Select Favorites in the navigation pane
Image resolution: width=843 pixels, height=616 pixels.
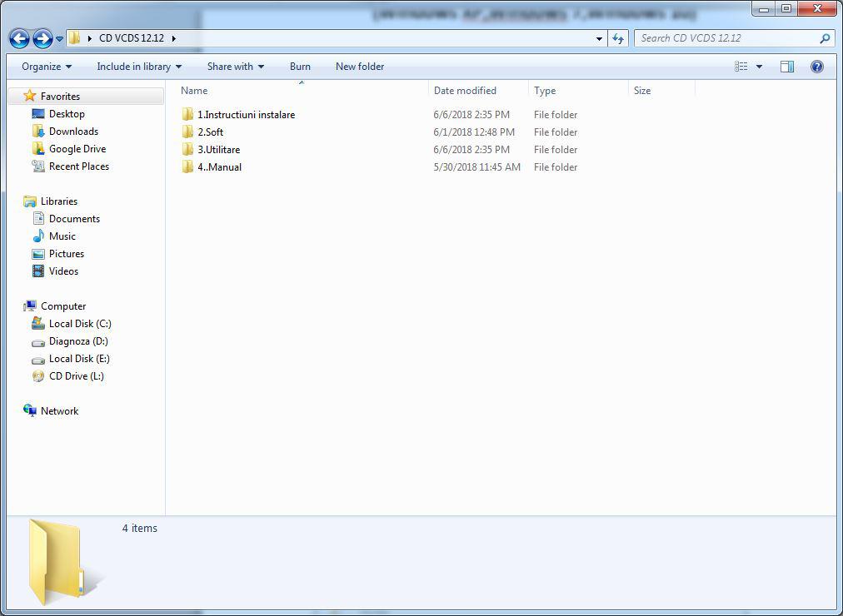tap(60, 96)
